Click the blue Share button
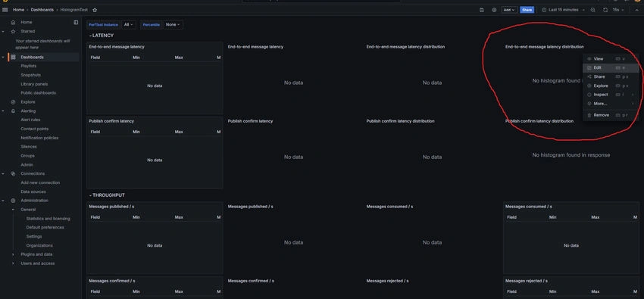 tap(527, 10)
